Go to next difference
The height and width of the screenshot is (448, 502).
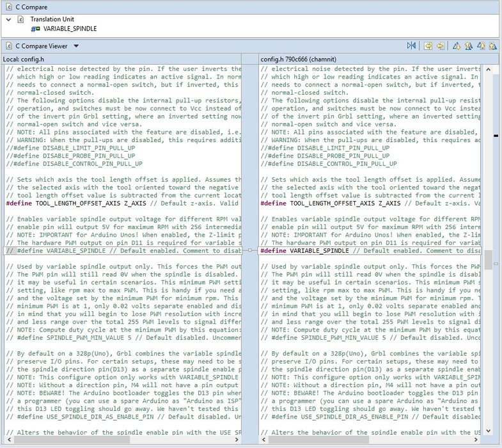point(457,46)
